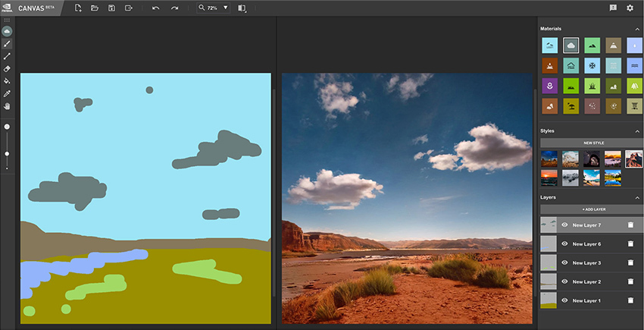Hide New Layer 7 with eye icon
The image size is (644, 330).
tap(564, 225)
